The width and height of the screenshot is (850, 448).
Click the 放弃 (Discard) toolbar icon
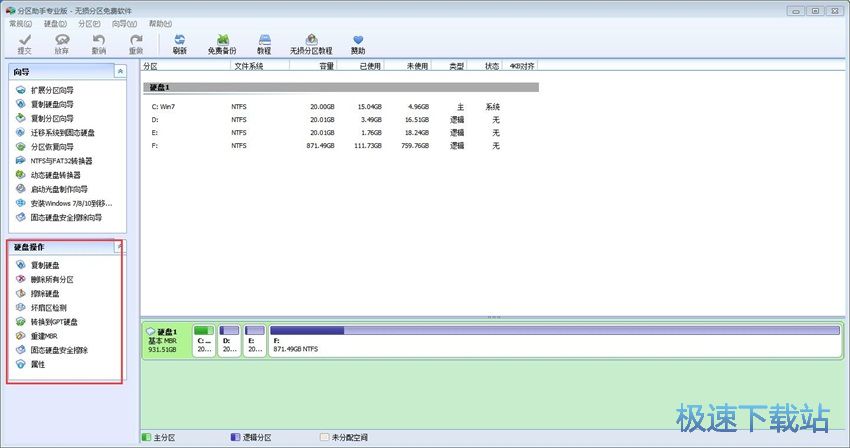pyautogui.click(x=62, y=44)
